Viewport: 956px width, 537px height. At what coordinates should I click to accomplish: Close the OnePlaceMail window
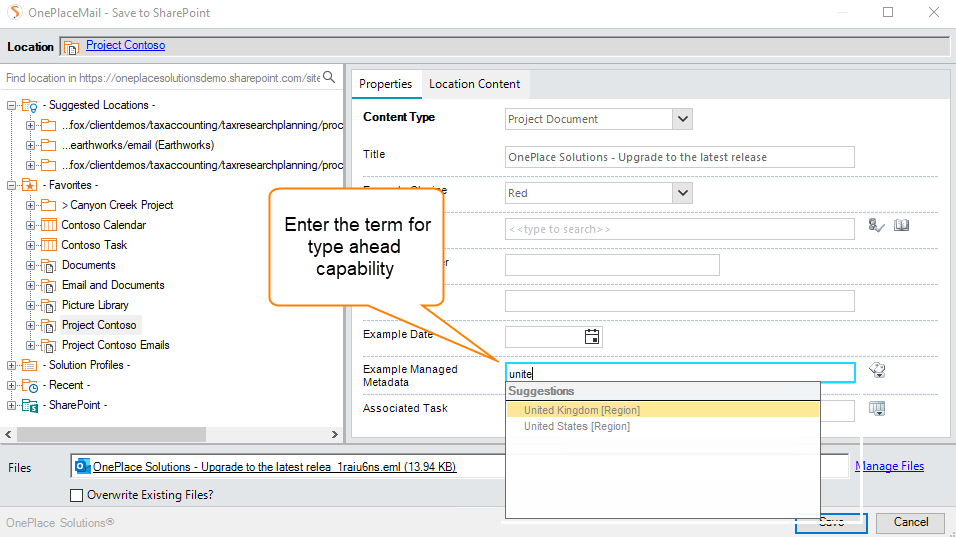pyautogui.click(x=933, y=12)
